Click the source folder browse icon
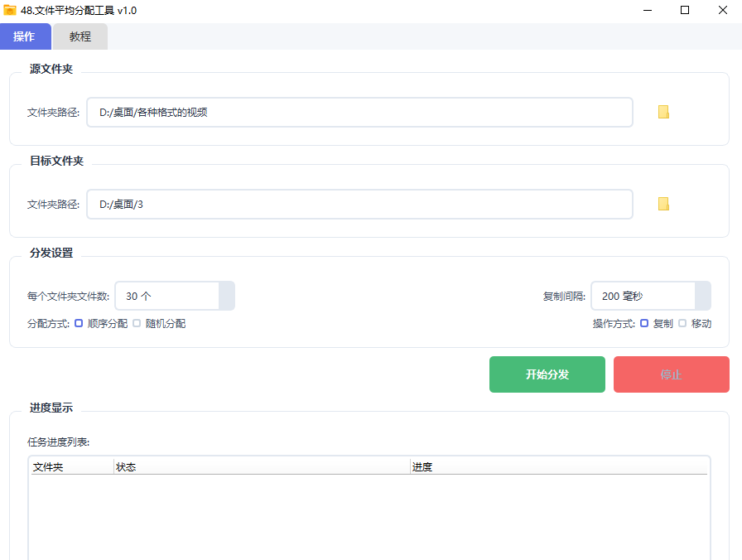Screen dimensions: 742x560 663,113
